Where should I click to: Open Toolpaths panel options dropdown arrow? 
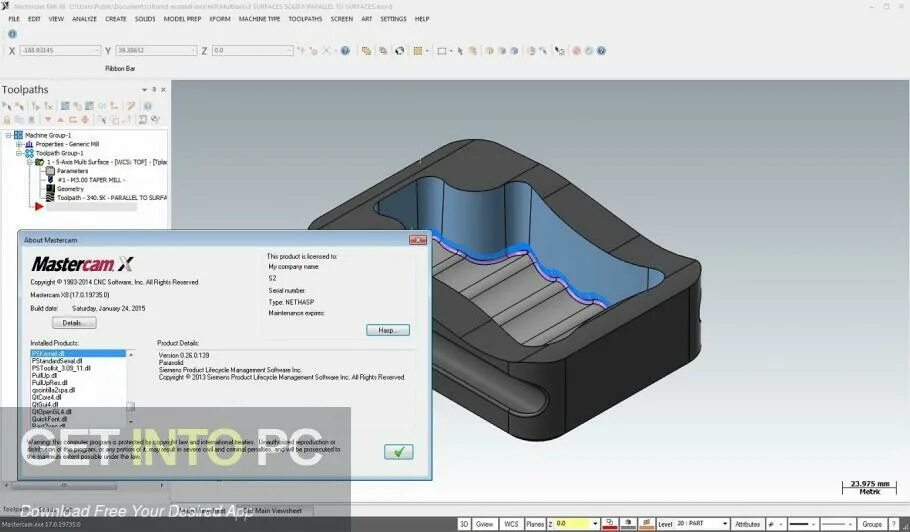point(145,90)
